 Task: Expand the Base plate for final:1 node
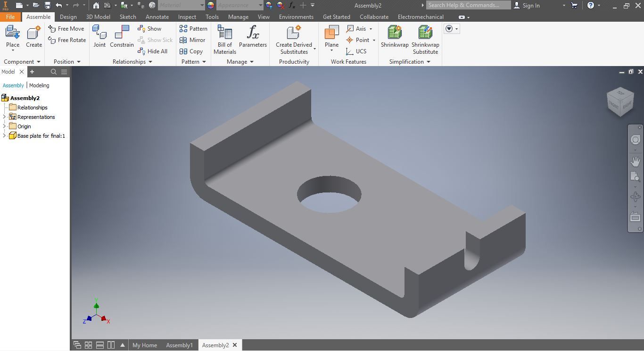(x=5, y=136)
